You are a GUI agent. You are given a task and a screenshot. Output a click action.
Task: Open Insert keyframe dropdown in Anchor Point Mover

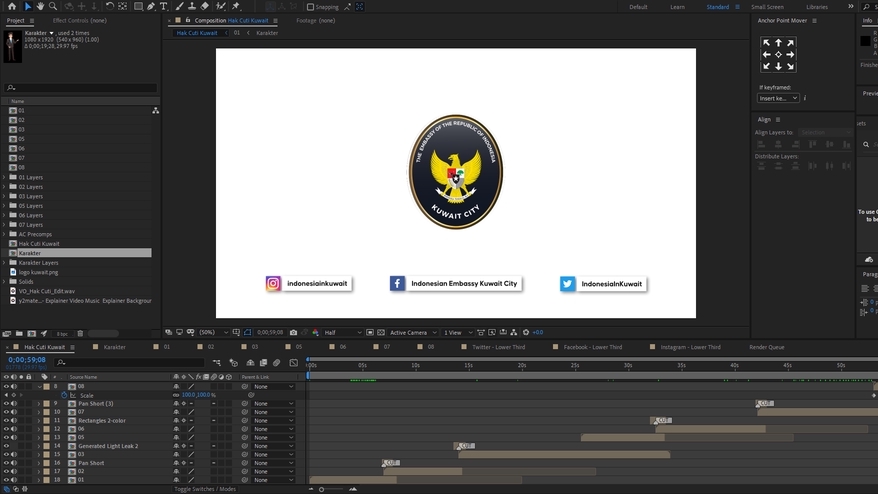[778, 98]
